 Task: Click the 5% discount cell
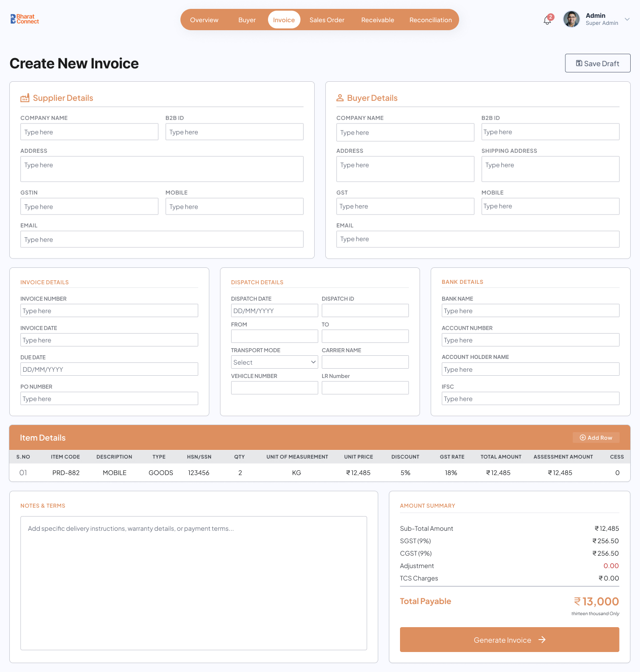(405, 473)
